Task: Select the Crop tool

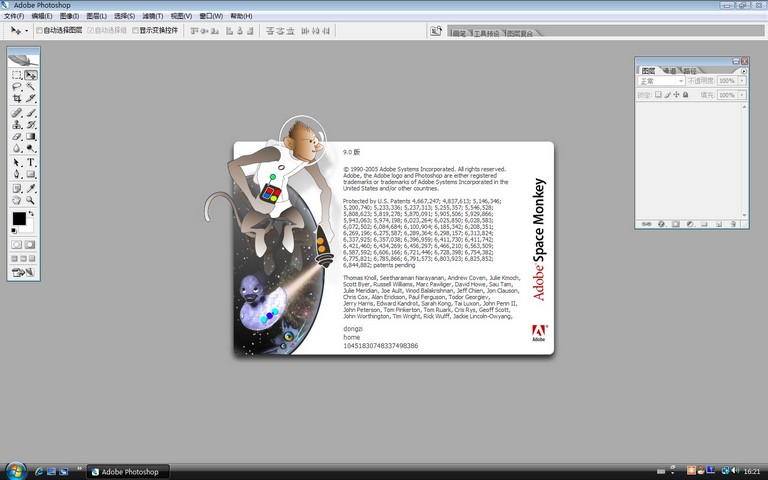Action: [x=17, y=98]
